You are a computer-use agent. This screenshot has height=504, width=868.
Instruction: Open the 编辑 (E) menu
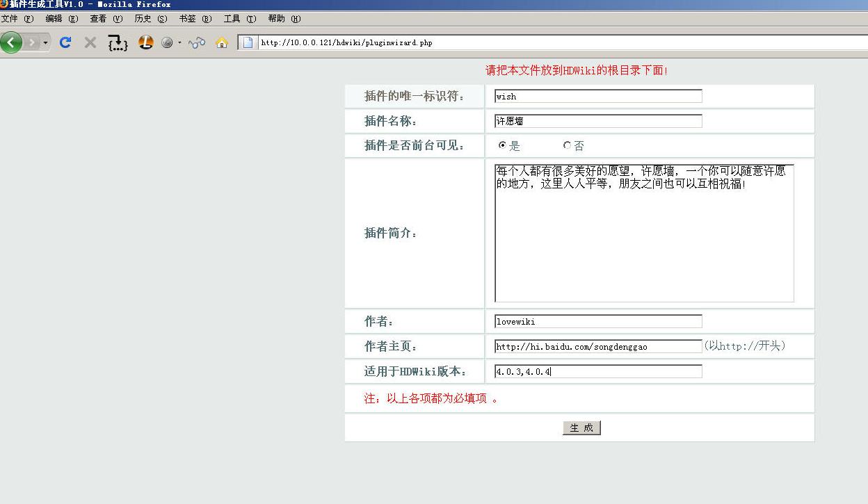pyautogui.click(x=62, y=19)
